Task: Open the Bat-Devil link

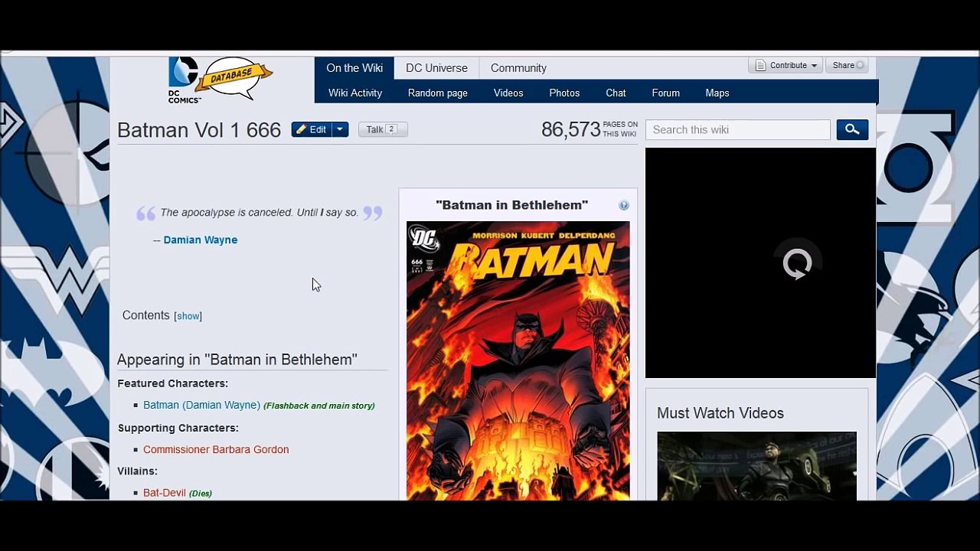Action: [x=165, y=493]
